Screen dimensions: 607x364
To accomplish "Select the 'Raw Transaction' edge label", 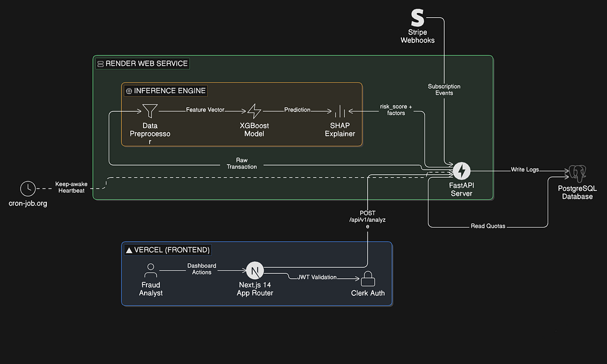I will click(x=242, y=164).
